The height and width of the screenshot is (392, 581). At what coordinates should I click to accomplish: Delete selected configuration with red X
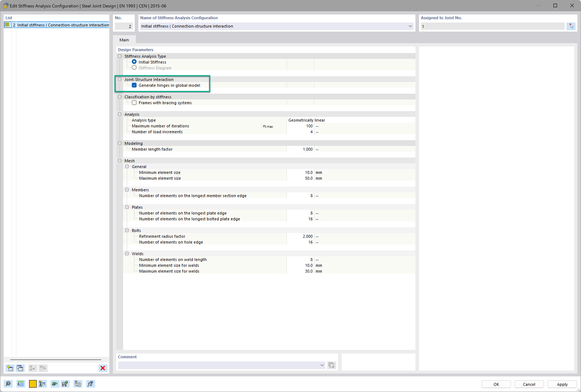103,368
